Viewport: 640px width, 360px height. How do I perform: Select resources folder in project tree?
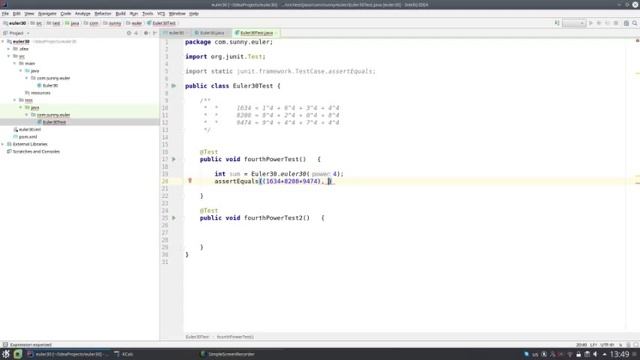click(x=38, y=93)
